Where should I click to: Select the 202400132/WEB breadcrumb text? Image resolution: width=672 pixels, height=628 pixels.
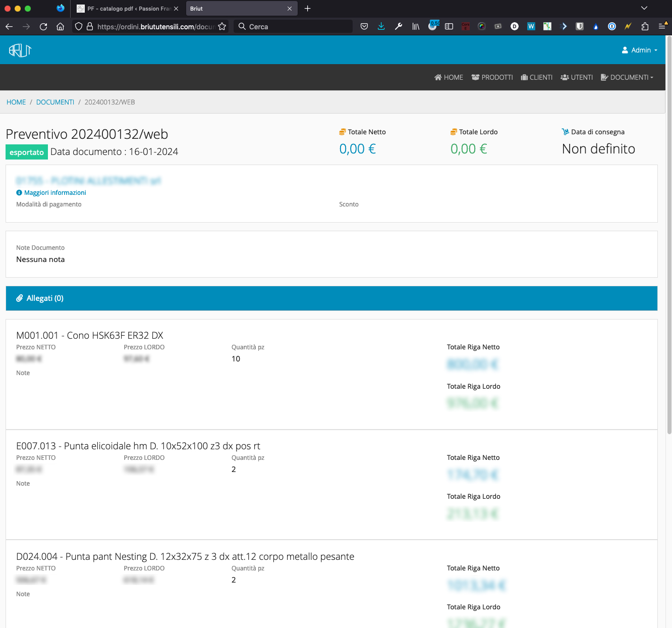[x=109, y=102]
